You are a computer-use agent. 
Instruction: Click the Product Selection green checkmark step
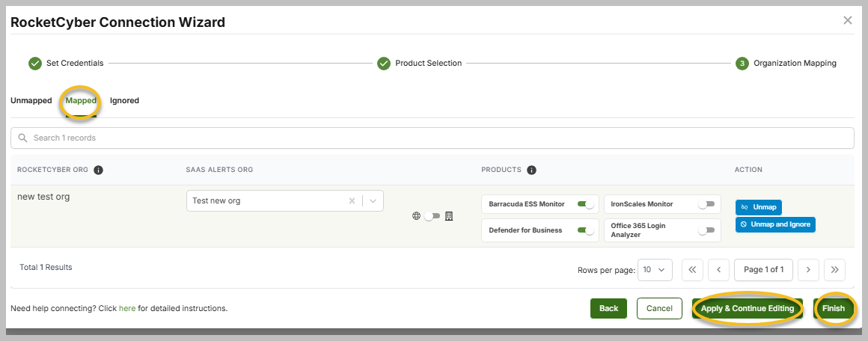coord(384,63)
